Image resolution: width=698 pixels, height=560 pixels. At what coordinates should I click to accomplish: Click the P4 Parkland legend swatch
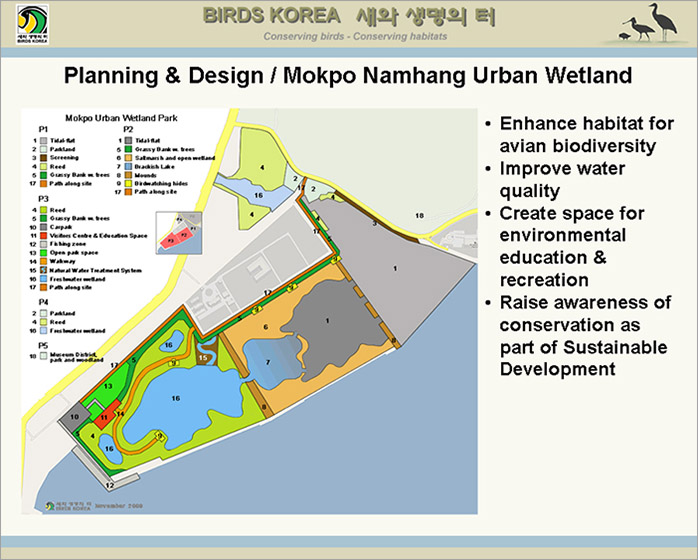(43, 313)
